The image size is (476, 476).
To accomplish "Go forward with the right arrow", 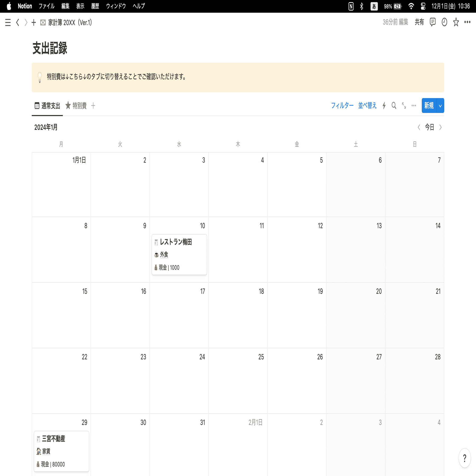I will click(x=26, y=22).
